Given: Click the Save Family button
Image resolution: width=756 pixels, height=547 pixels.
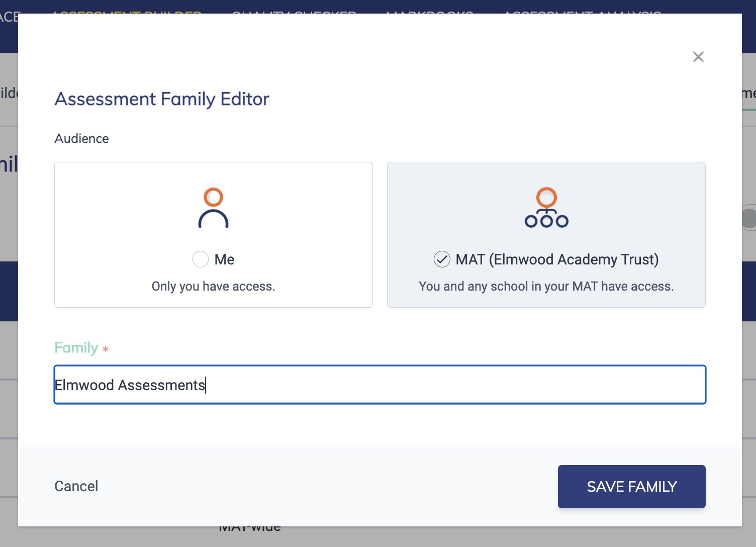Looking at the screenshot, I should point(631,486).
